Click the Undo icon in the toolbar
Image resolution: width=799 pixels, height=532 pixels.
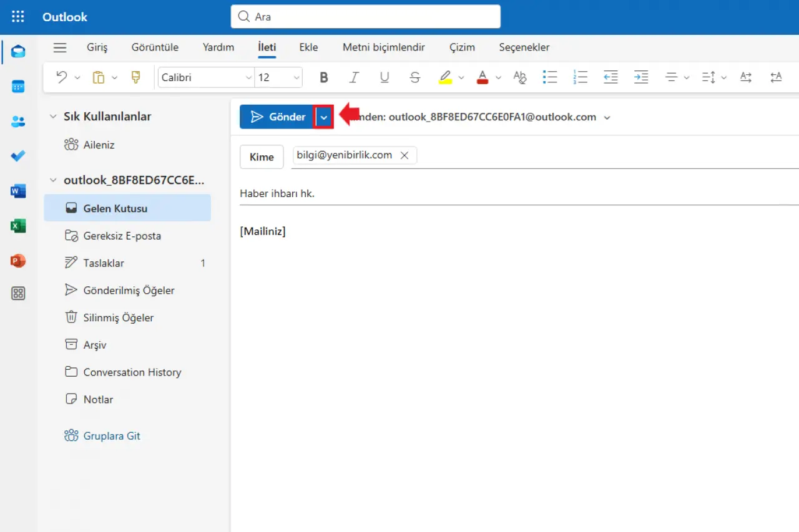(x=61, y=77)
